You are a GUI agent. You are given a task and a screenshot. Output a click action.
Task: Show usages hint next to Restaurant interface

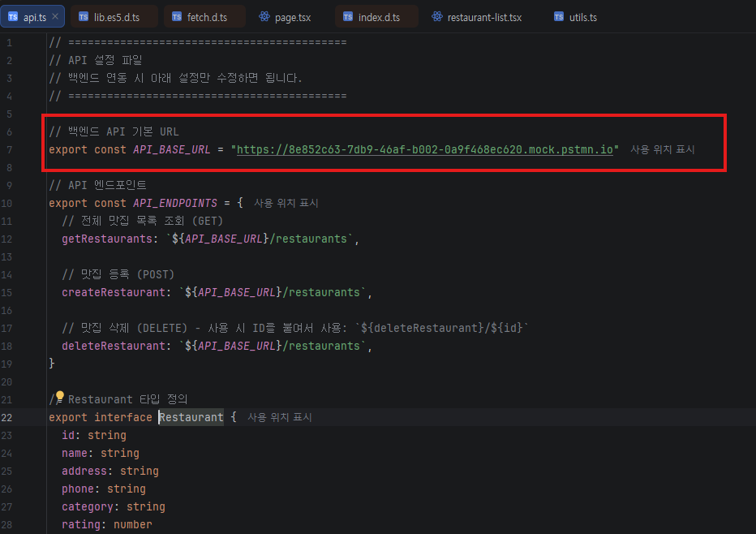pos(280,417)
